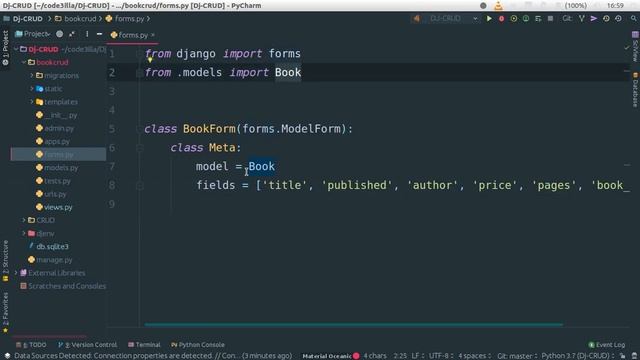
Task: Click Material Oceanic theme indicator in status bar
Action: (331, 356)
